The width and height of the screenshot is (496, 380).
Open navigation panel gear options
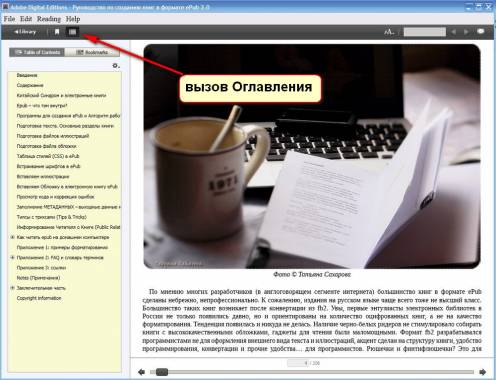coord(116,65)
